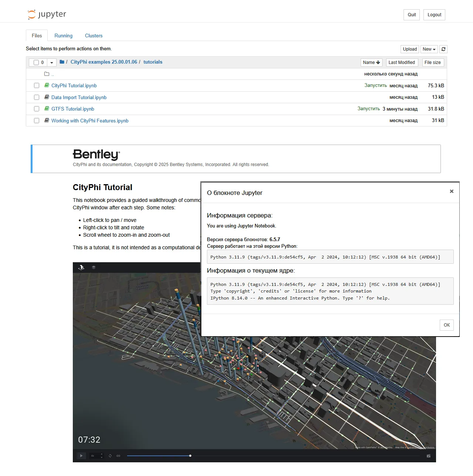This screenshot has height=476, width=473.
Task: Click the Bentley copyright notice text
Action: pyautogui.click(x=171, y=165)
